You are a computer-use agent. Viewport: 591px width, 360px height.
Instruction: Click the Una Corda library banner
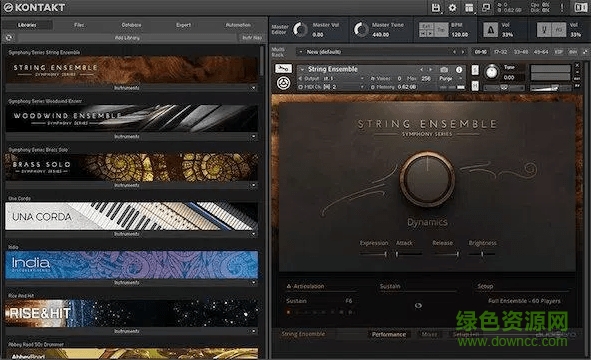coord(132,216)
